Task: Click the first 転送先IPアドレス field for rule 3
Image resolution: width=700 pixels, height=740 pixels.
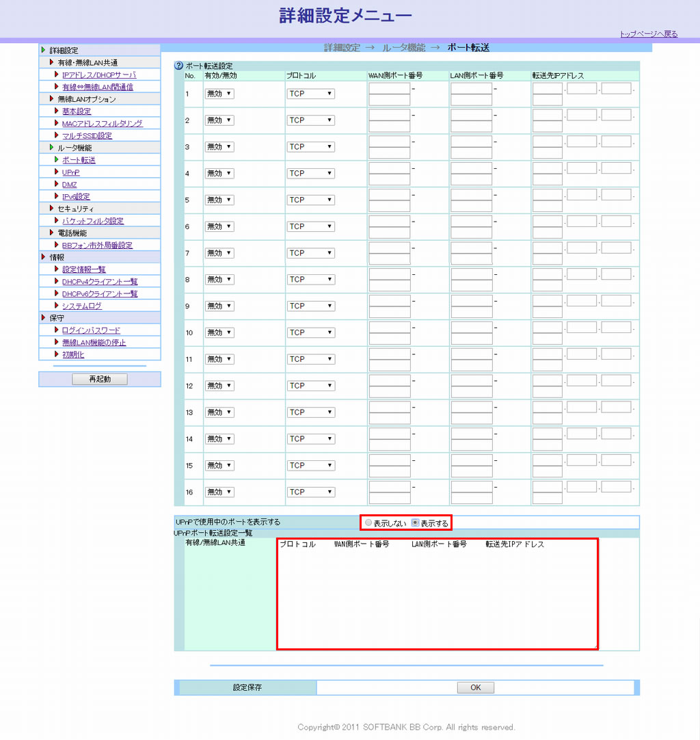Action: pos(547,142)
